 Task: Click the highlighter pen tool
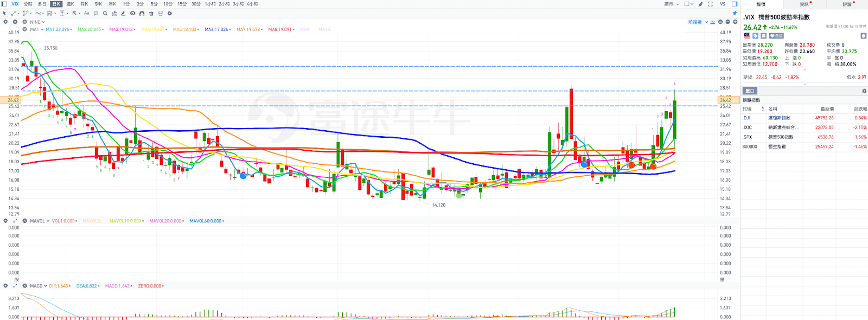click(x=123, y=13)
